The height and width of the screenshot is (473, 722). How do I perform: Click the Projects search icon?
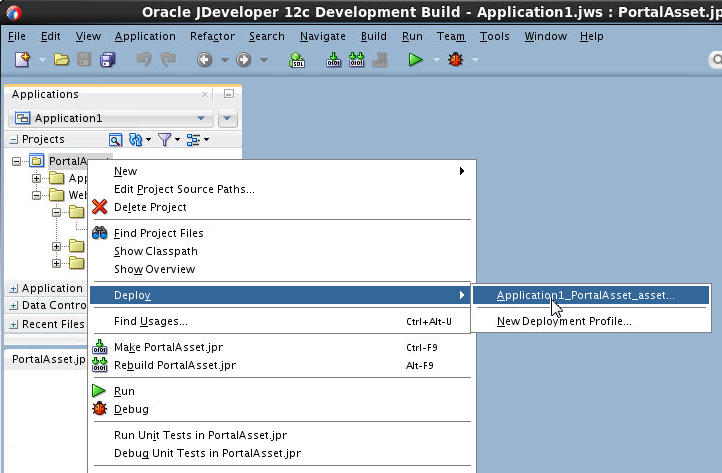click(x=115, y=139)
